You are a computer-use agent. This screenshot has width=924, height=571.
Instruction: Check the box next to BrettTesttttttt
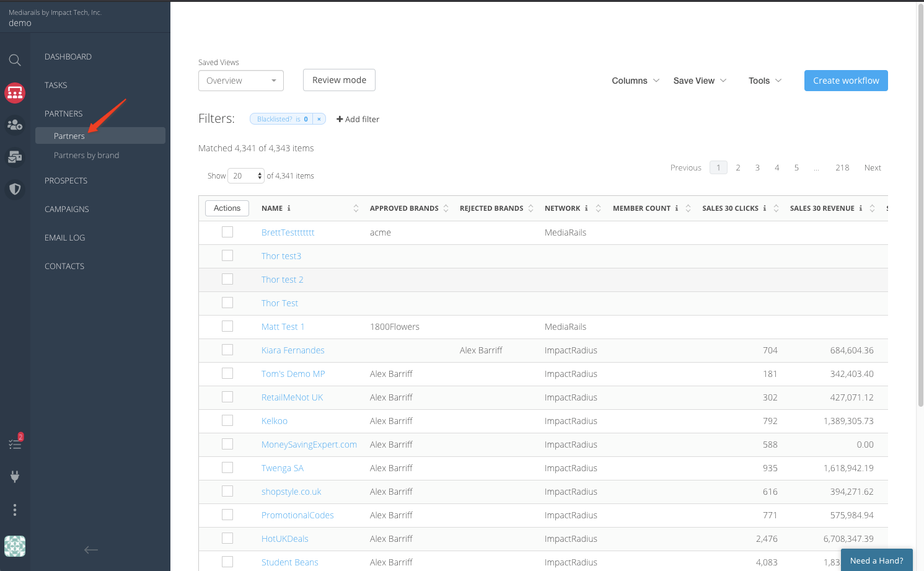(227, 232)
